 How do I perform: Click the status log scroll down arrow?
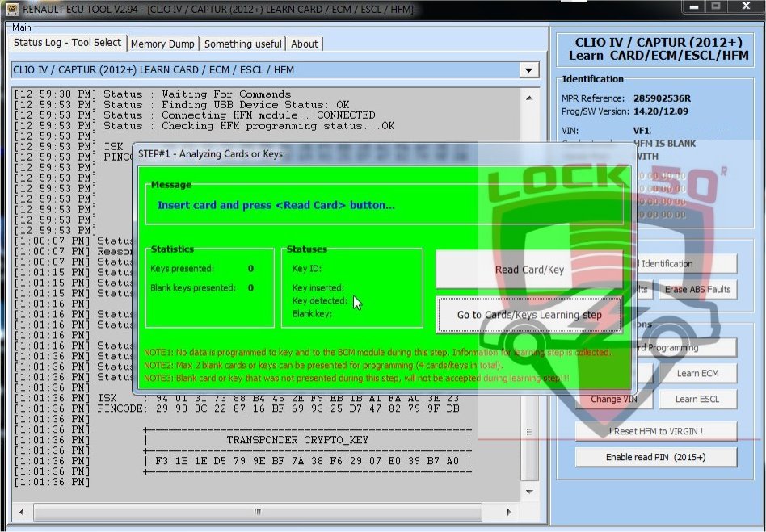tap(530, 492)
